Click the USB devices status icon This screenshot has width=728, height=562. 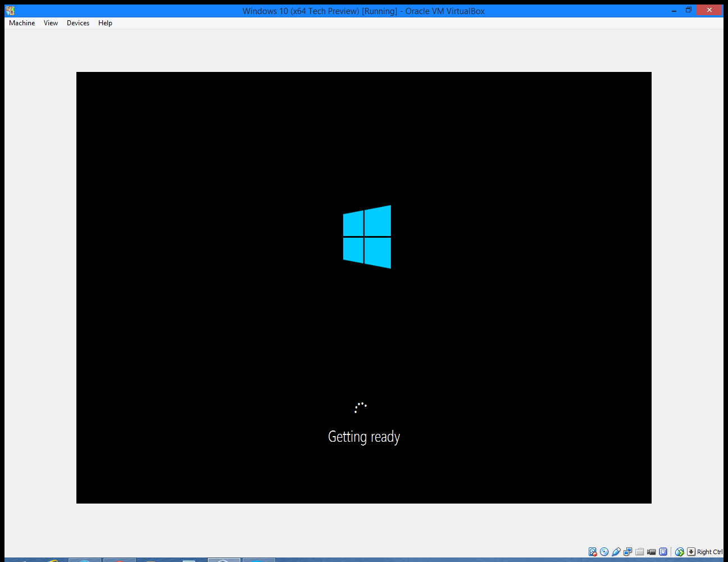[x=616, y=552]
